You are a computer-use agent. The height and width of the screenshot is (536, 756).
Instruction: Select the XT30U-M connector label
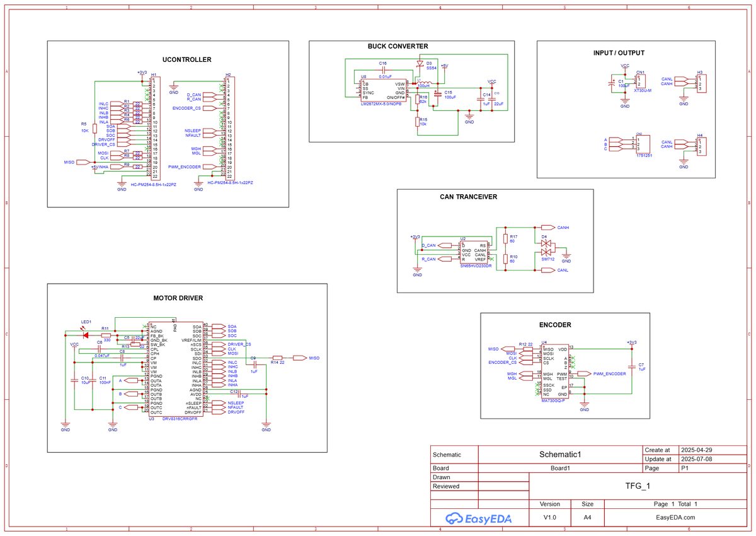click(642, 90)
